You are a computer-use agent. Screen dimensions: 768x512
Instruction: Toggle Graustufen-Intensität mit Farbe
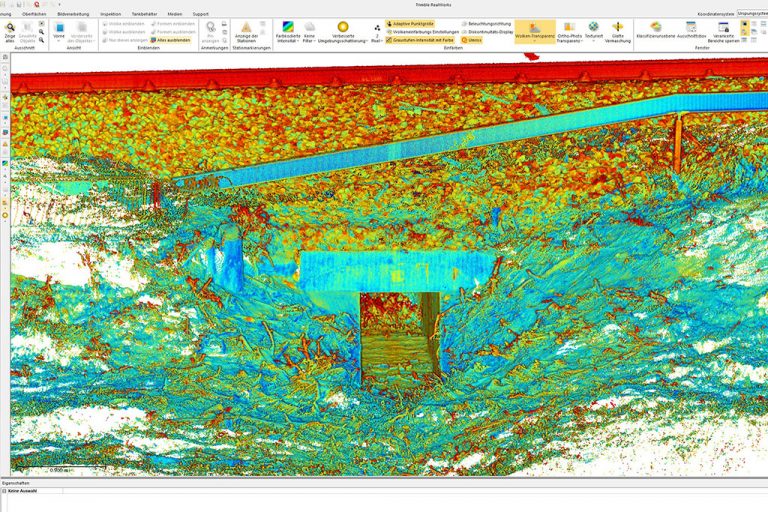pos(420,39)
